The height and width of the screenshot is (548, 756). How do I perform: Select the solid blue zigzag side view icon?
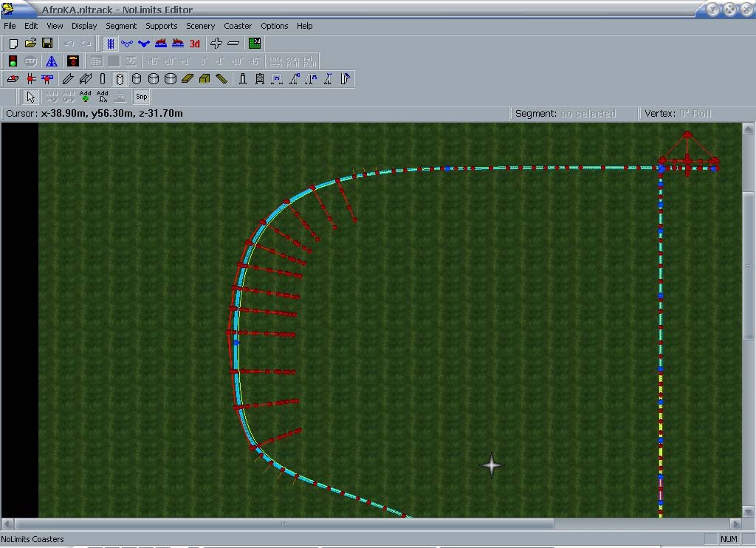(x=144, y=44)
